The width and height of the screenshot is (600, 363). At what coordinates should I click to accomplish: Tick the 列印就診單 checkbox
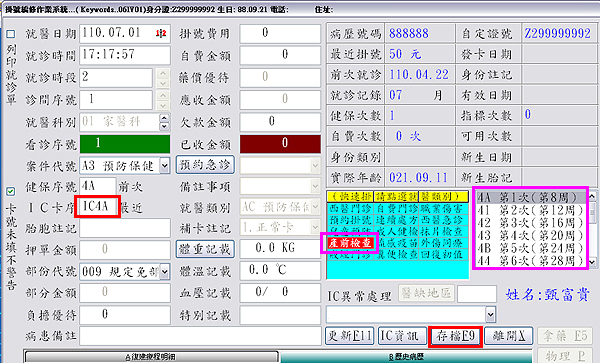coord(10,34)
